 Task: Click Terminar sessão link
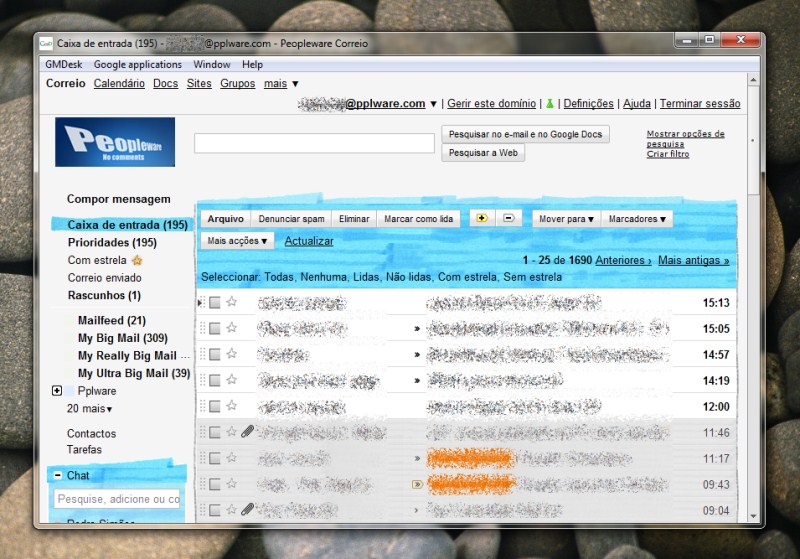(700, 104)
